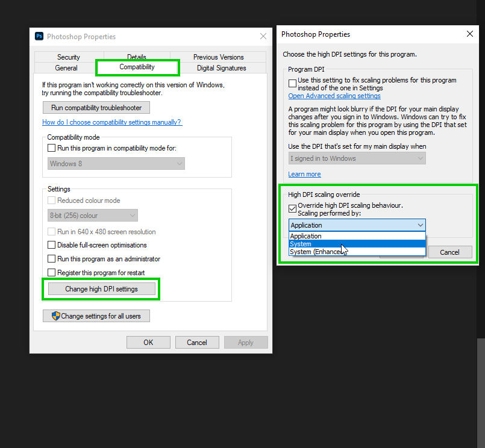Toggle Run in 640 x 480 screen resolution
The width and height of the screenshot is (485, 448).
point(51,231)
